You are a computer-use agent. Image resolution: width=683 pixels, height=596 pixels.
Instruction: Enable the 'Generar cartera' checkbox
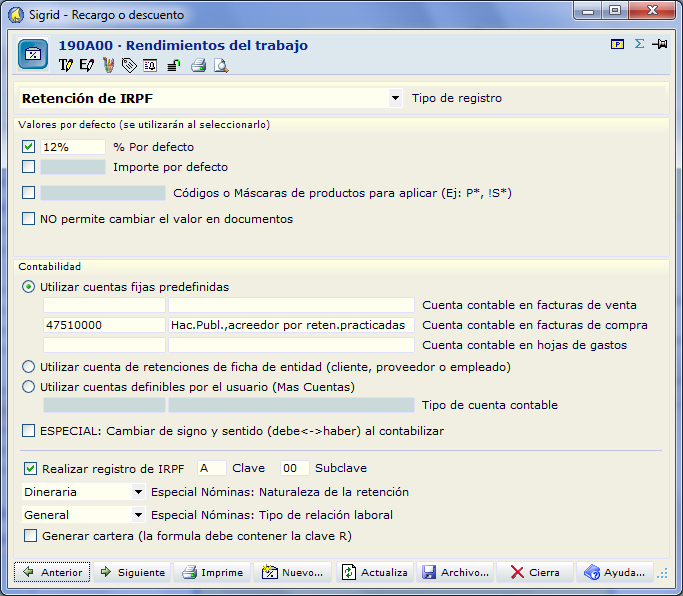[x=30, y=535]
